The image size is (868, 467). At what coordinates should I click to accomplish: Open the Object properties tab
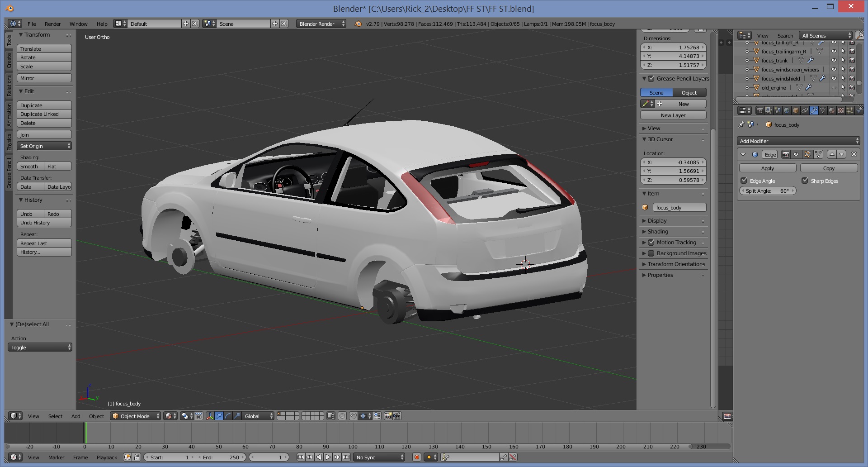click(796, 110)
